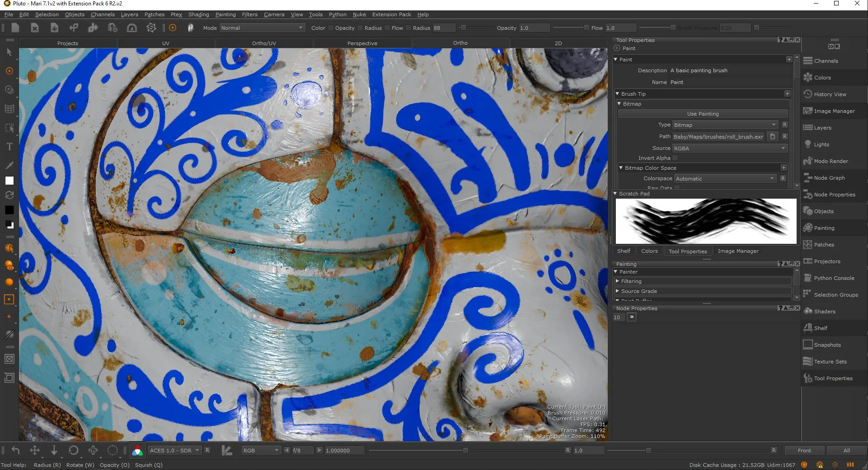Toggle the pressure checkbox between Radius and Flow
This screenshot has width=868, height=470.
[387, 28]
